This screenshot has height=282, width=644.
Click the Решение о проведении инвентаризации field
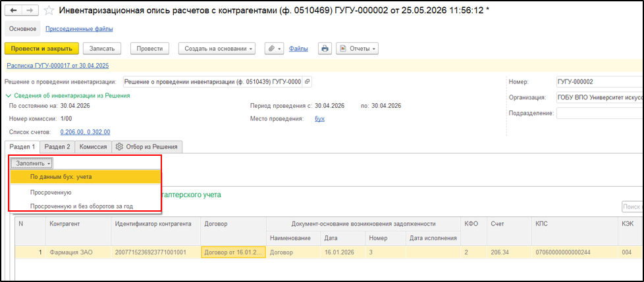(213, 82)
